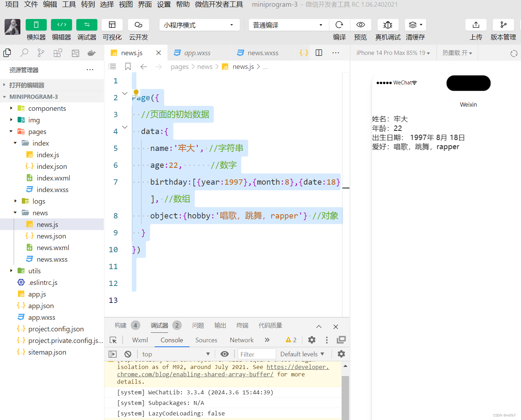Switch to the Terminal tab
This screenshot has width=521, height=420.
click(x=242, y=325)
